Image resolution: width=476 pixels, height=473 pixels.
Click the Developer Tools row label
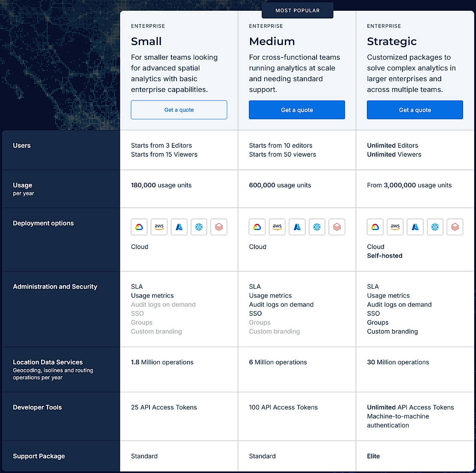(x=37, y=407)
